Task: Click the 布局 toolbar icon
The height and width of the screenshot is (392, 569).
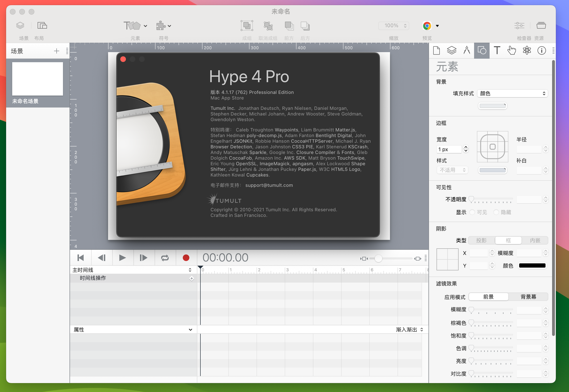Action: (42, 25)
